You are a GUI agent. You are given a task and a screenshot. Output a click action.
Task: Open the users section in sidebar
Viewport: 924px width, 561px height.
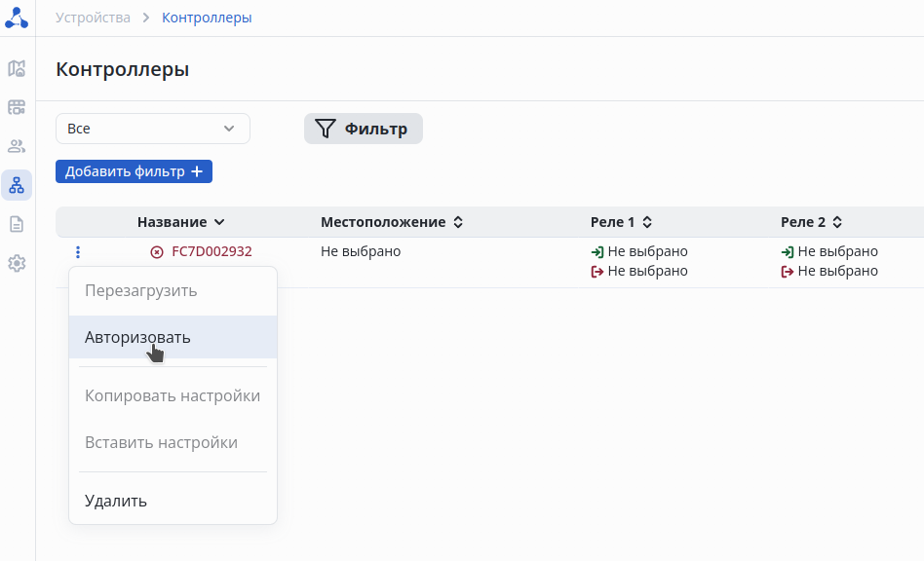(17, 146)
